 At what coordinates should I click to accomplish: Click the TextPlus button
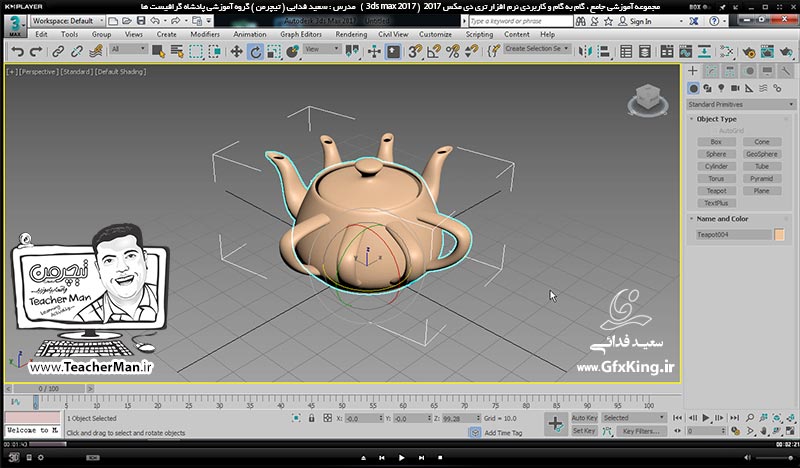(x=716, y=203)
